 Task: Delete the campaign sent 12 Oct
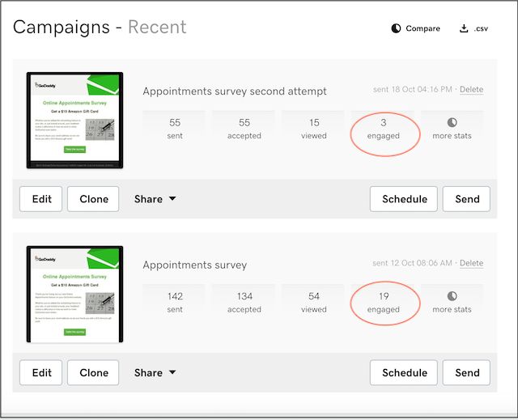pos(471,264)
